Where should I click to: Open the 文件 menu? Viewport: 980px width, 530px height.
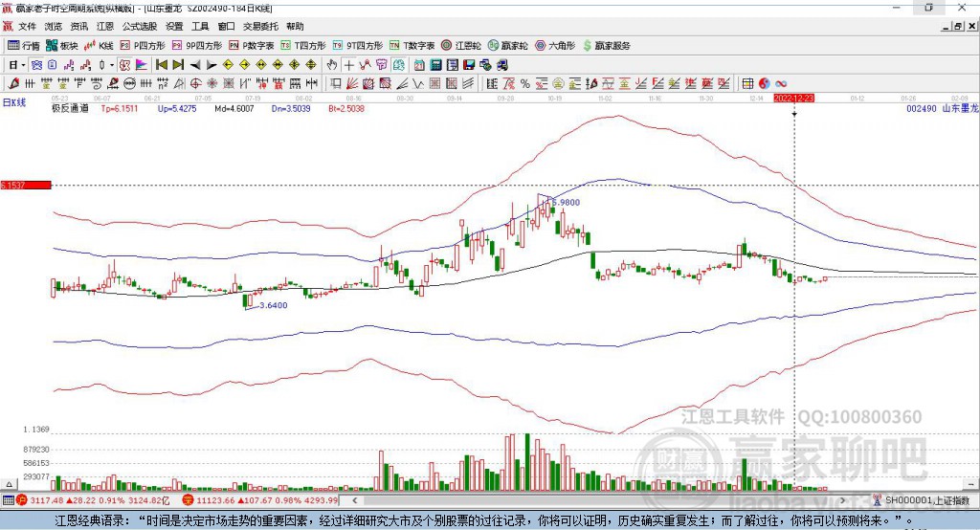[x=27, y=26]
